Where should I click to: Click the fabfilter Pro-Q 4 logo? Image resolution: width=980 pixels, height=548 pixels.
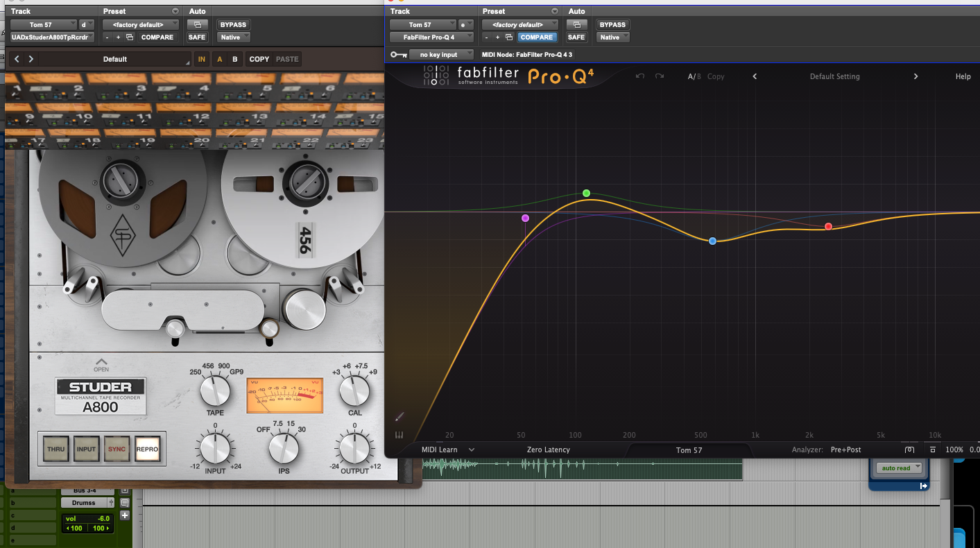(x=509, y=76)
